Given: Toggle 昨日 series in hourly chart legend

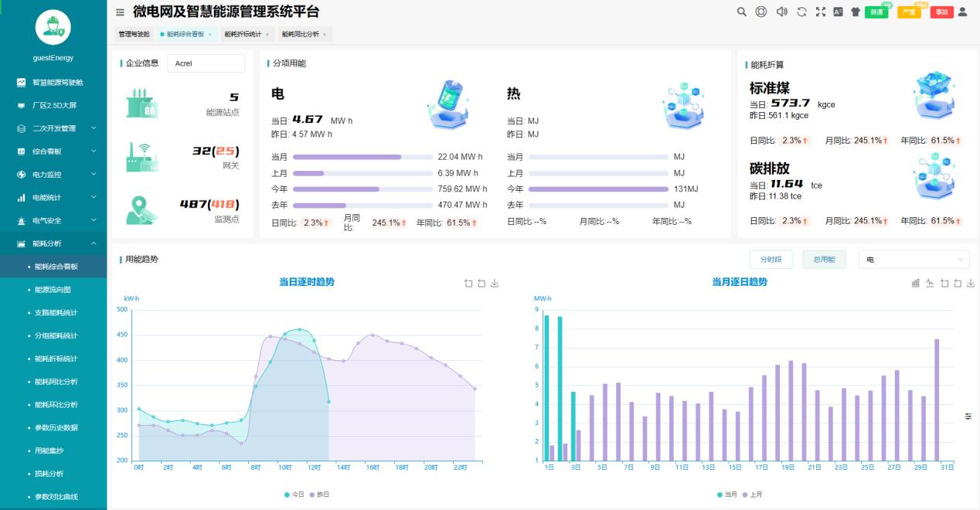Looking at the screenshot, I should pos(320,495).
